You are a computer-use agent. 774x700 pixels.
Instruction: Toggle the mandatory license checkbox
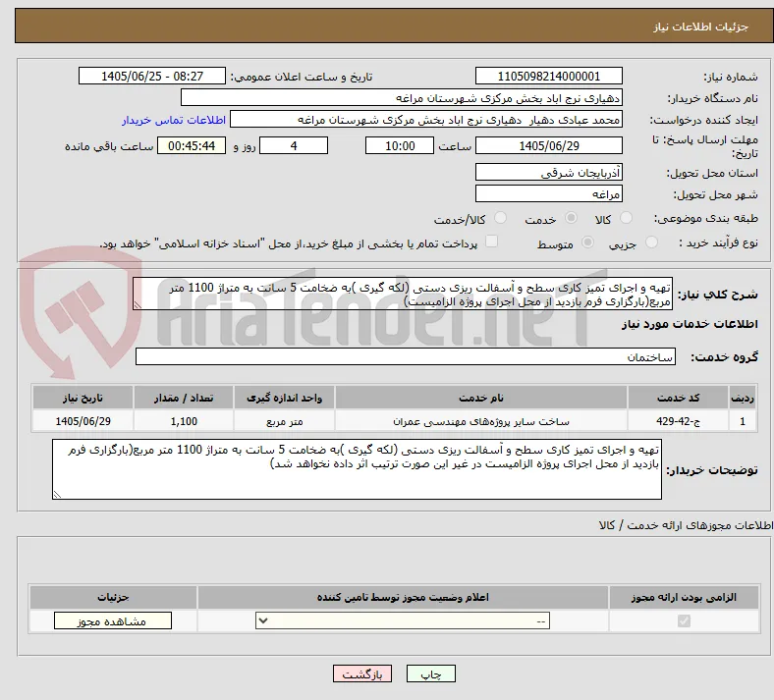(684, 620)
